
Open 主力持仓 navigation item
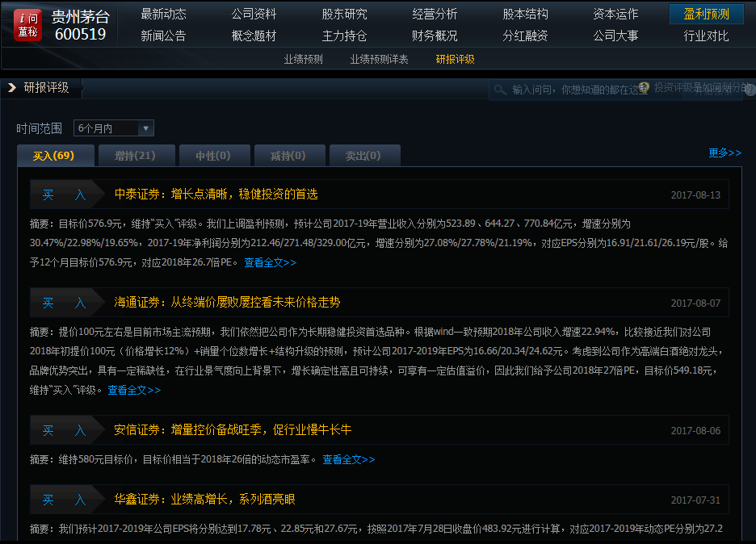tap(344, 36)
